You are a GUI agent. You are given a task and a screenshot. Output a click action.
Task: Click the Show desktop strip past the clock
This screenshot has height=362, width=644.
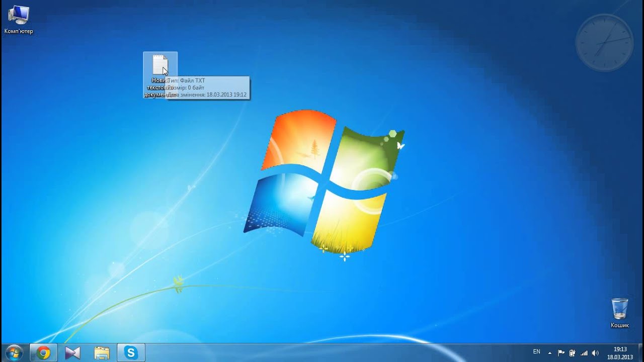640,353
